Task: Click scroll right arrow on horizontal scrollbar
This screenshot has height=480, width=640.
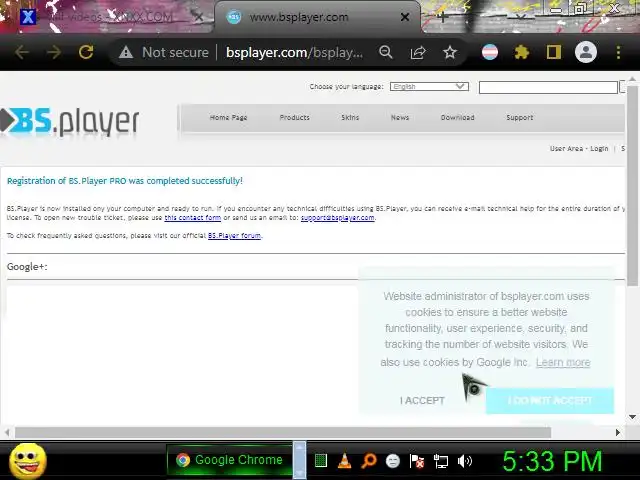Action: pyautogui.click(x=618, y=432)
